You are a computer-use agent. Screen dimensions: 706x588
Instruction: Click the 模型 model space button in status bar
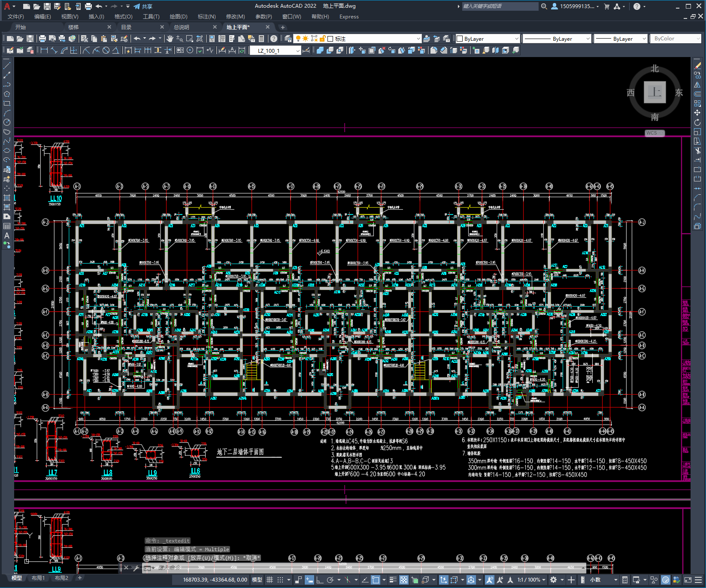tap(257, 580)
